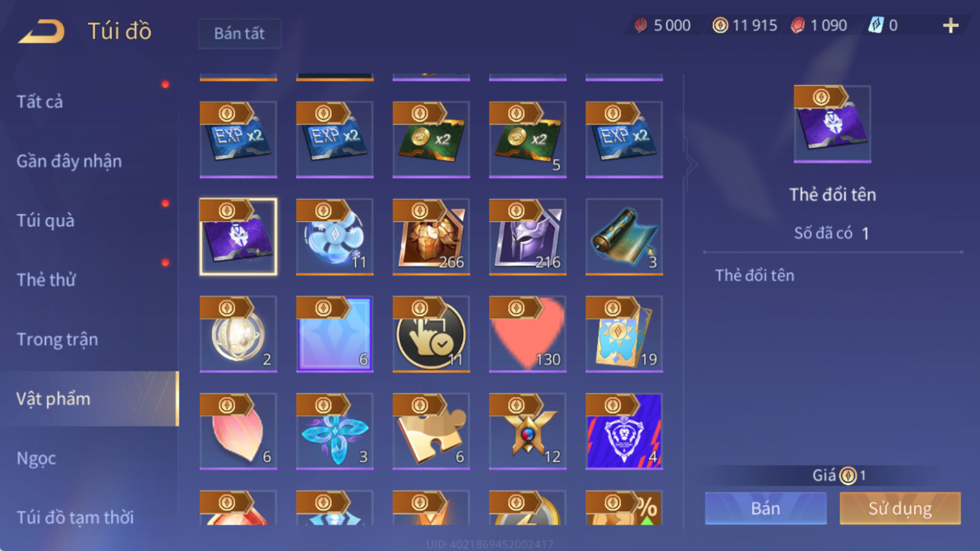This screenshot has width=980, height=551.
Task: Pick the red heart item with 130
Action: (528, 334)
